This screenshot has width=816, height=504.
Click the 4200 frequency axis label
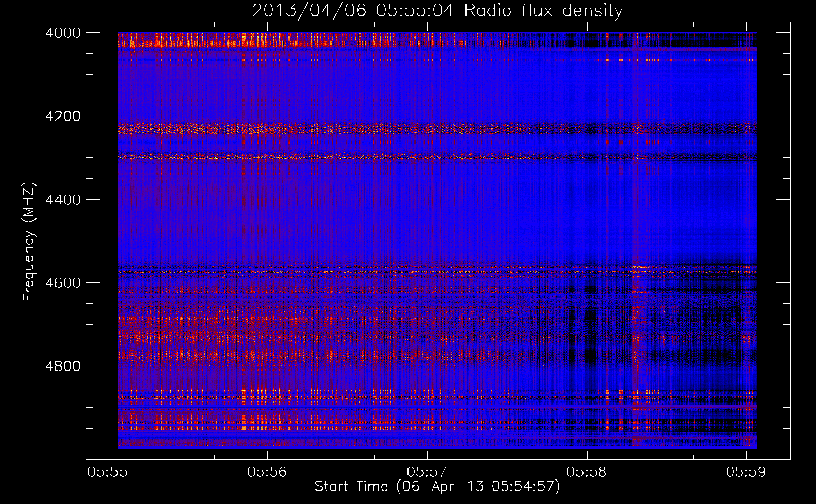point(63,116)
